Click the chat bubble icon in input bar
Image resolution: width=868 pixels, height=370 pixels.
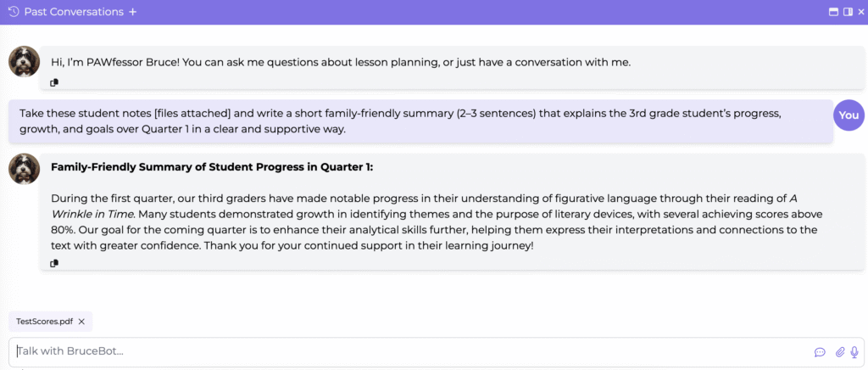click(820, 351)
